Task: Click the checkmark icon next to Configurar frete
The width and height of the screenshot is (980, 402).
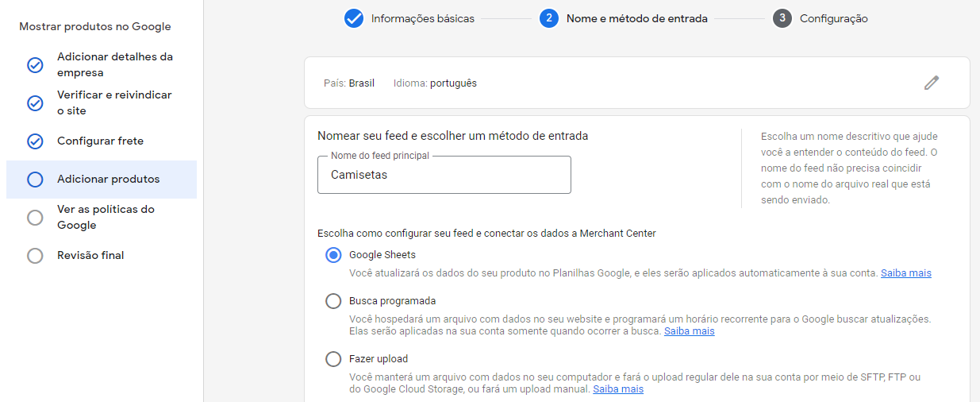Action: 35,141
